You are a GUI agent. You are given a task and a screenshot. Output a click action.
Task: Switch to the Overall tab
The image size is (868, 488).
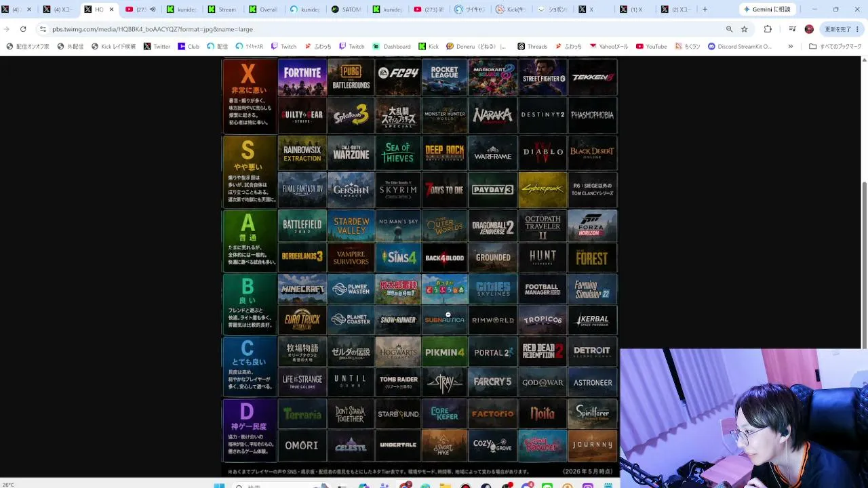[x=264, y=9]
